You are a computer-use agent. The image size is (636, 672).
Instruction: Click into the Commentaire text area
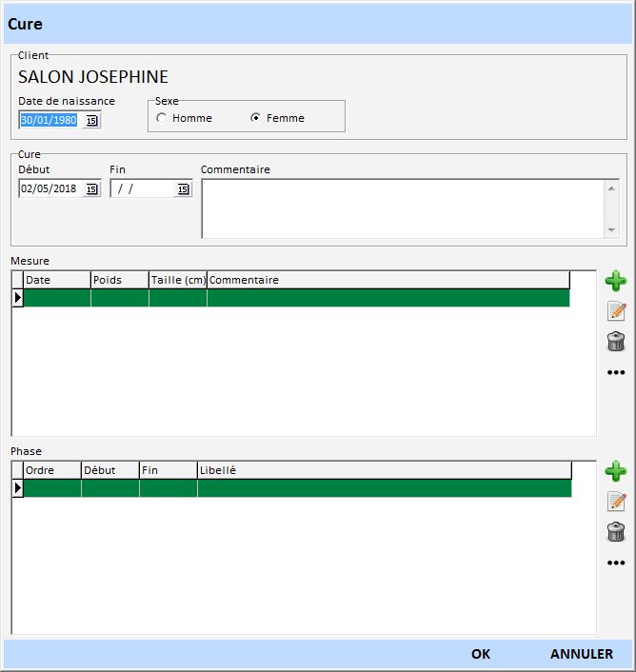403,208
